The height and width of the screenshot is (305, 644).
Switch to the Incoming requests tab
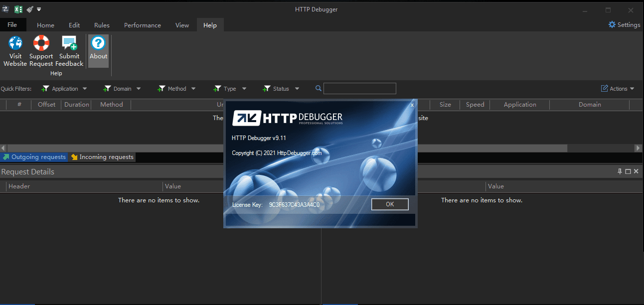tap(102, 157)
